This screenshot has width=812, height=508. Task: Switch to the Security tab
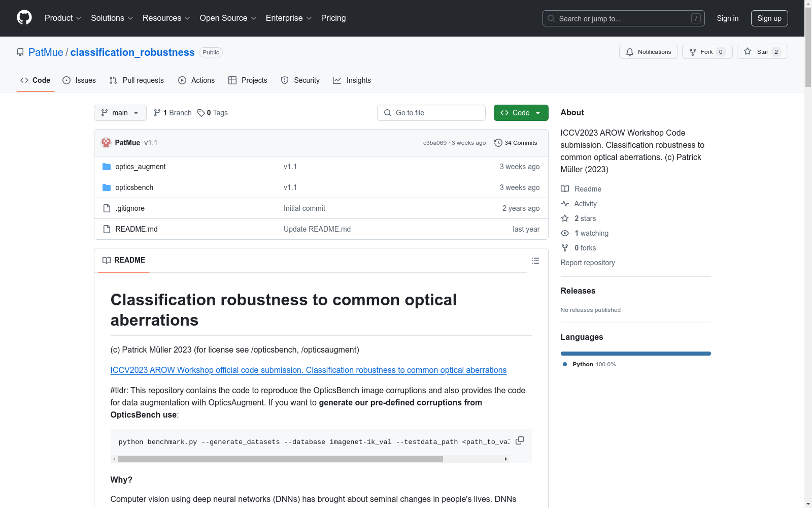coord(300,80)
